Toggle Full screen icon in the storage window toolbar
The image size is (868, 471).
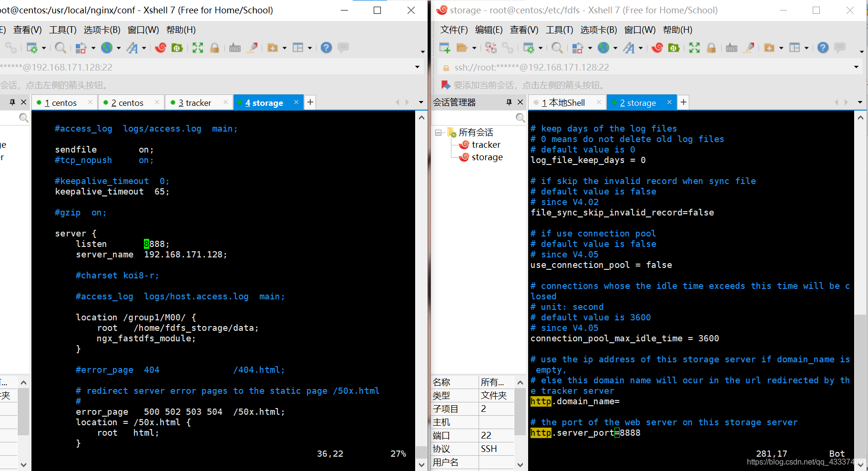[x=694, y=48]
